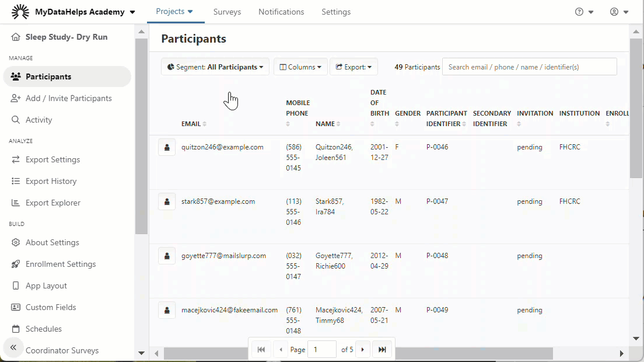
Task: Open participant icon for quitzon246@example.com
Action: point(167,148)
